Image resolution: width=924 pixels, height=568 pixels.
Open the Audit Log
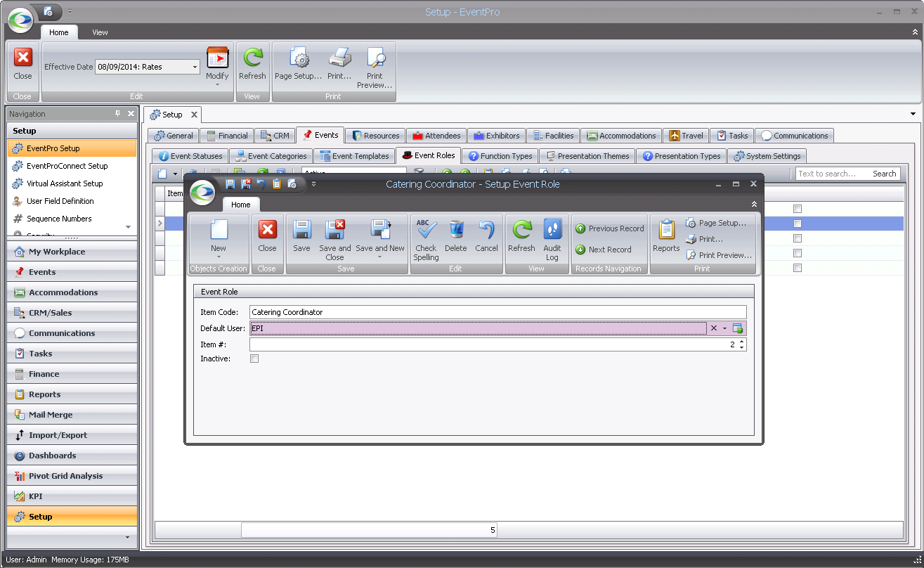[552, 240]
